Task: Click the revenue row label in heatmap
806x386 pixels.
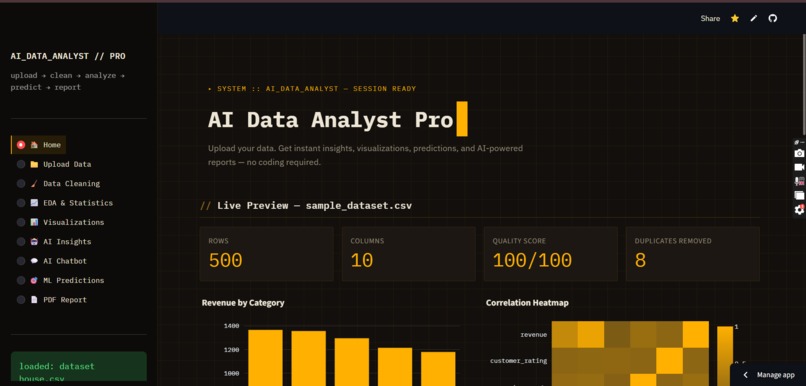Action: [534, 335]
